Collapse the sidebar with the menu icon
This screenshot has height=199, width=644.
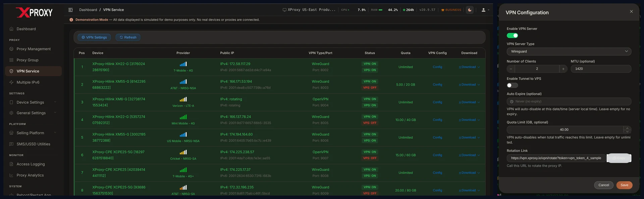[x=70, y=10]
